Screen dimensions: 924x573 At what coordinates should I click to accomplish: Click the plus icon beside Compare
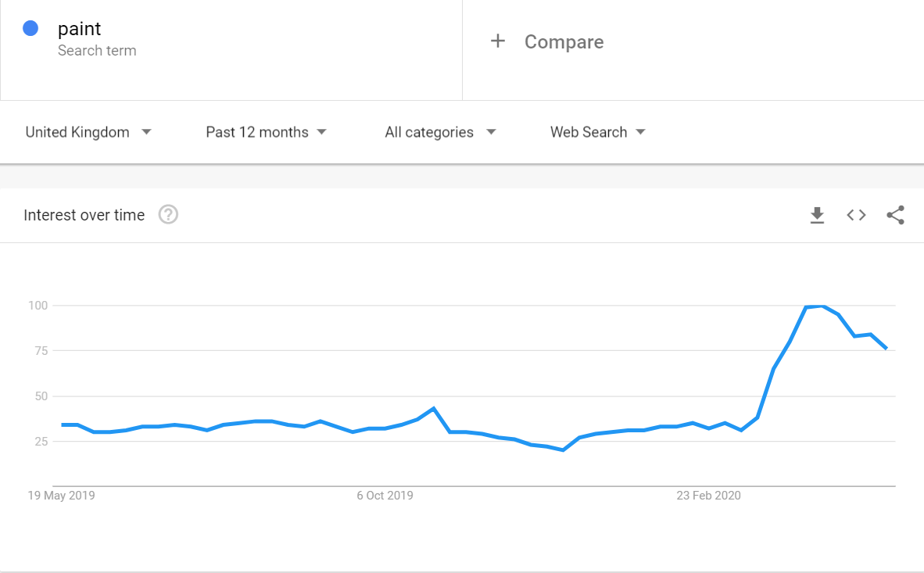498,41
